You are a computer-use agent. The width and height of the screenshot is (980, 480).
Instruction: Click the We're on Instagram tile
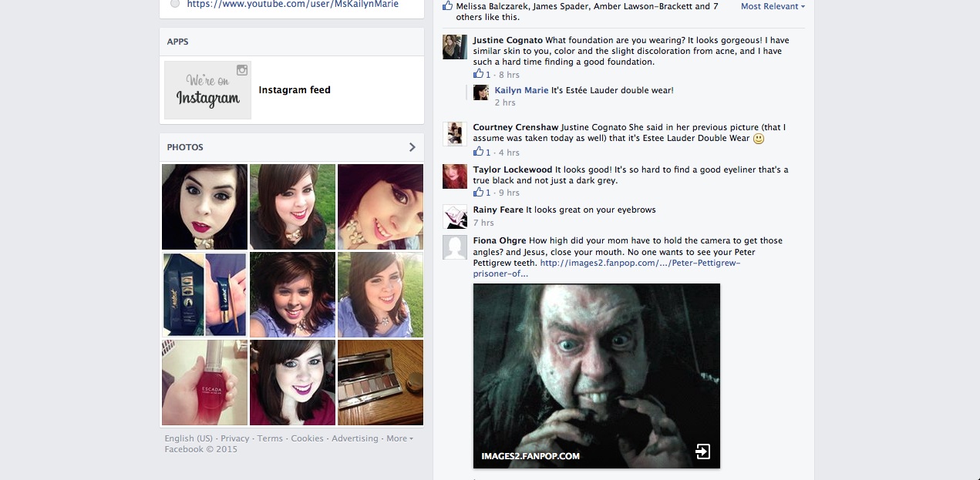(x=207, y=90)
